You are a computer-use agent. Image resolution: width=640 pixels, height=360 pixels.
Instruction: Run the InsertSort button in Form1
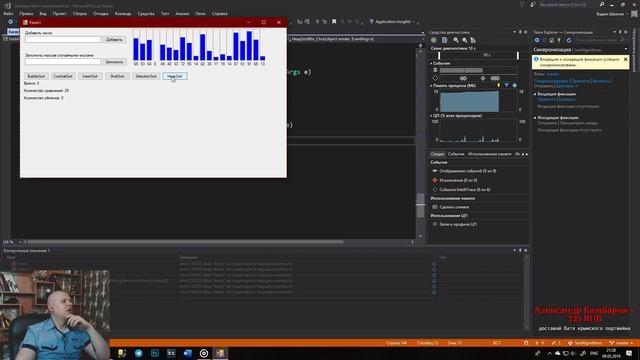(90, 76)
